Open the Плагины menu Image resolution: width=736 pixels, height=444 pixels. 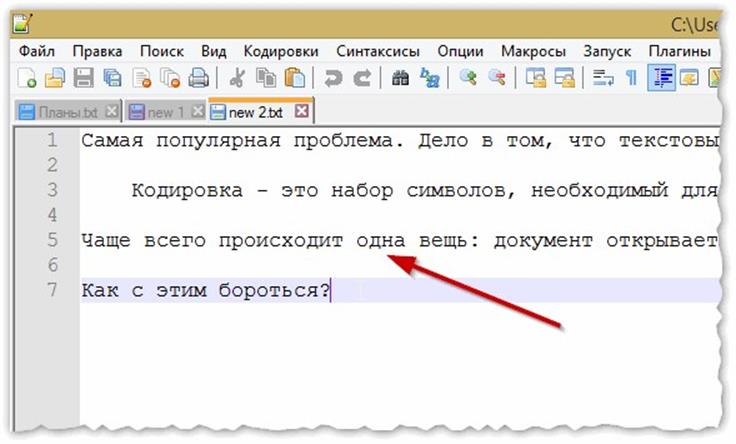click(x=680, y=51)
